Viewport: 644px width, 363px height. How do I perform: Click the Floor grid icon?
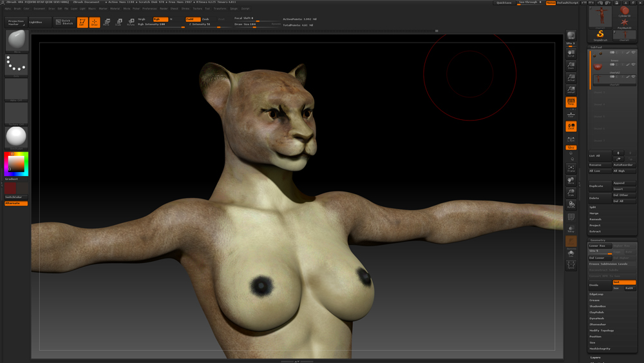[571, 115]
